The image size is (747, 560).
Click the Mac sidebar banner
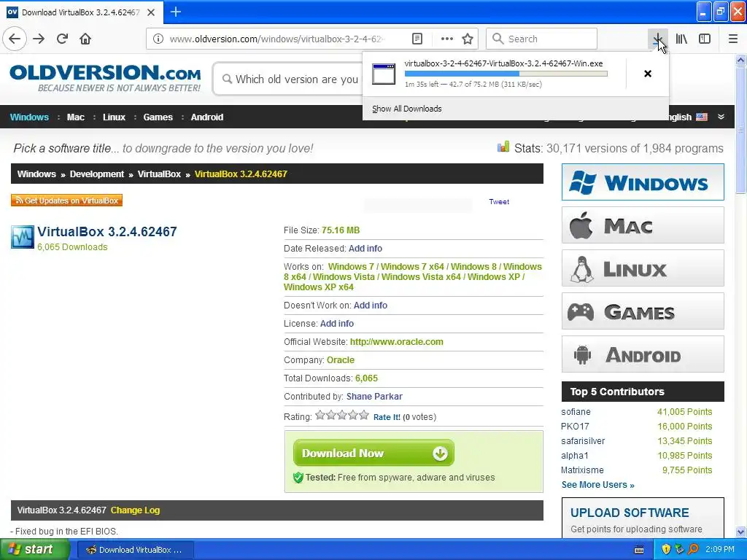[x=643, y=225]
